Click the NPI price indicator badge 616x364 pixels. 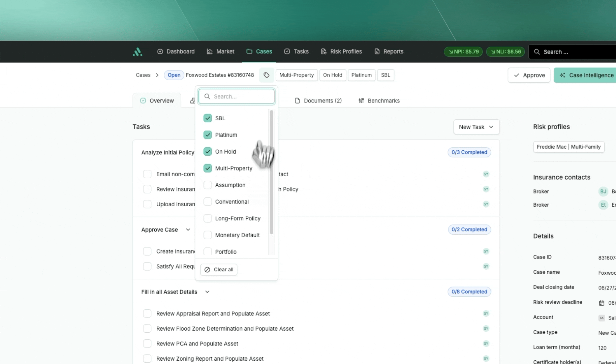click(463, 52)
